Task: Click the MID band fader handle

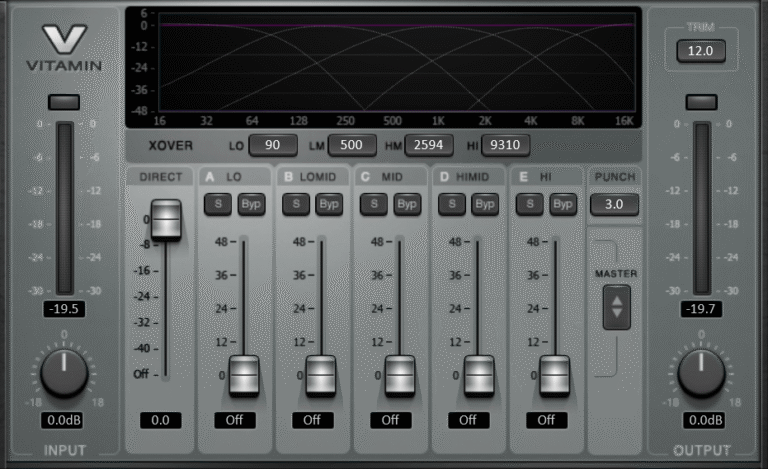Action: tap(399, 375)
